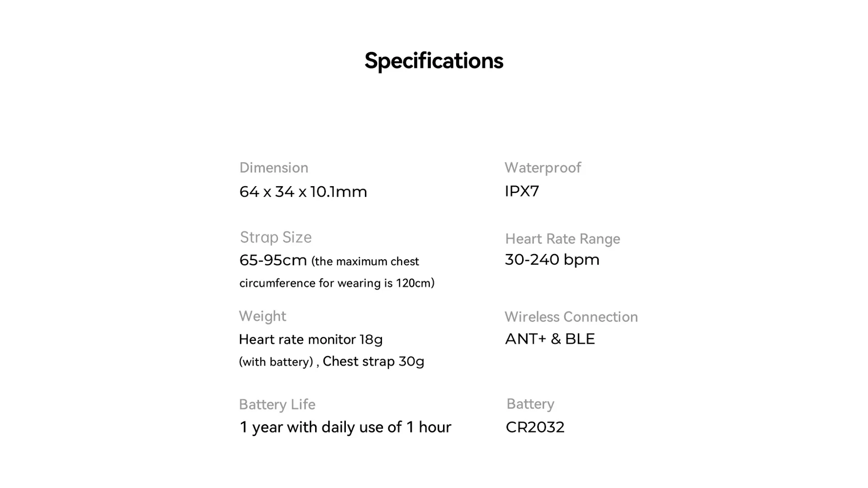Select Heart rate monitor 18g text
This screenshot has height=488, width=868.
click(310, 339)
